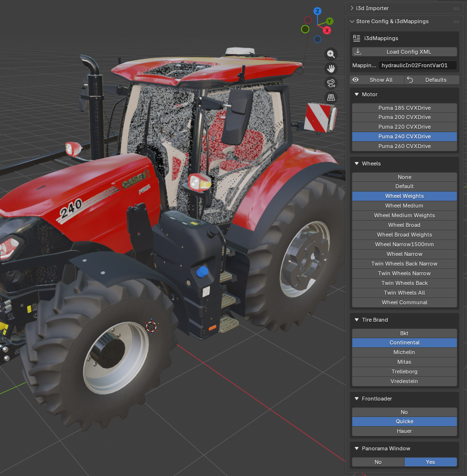
Task: Select Bkt tire brand
Action: 405,333
